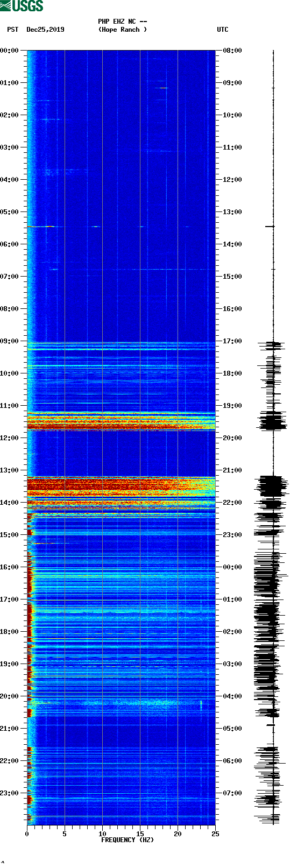Click the 19:00 UTC time label
This screenshot has height=868, width=297.
pyautogui.click(x=232, y=406)
